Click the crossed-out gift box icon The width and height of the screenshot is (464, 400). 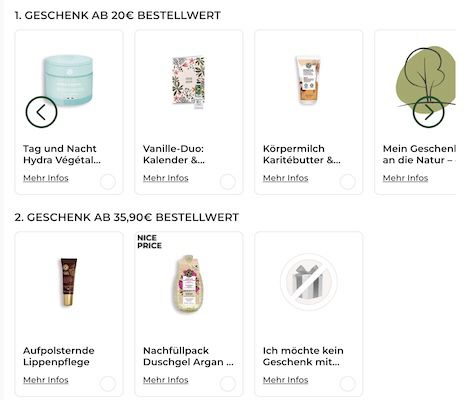click(308, 282)
